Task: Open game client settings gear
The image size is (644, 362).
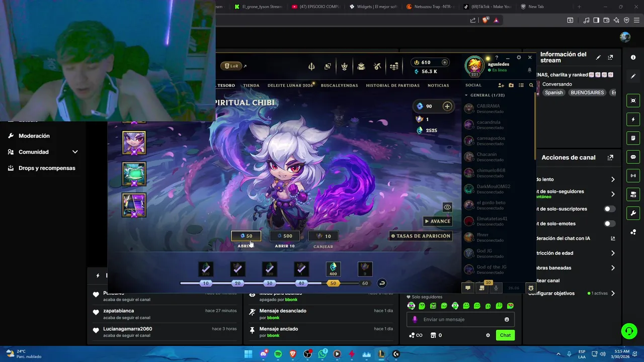Action: tap(519, 57)
